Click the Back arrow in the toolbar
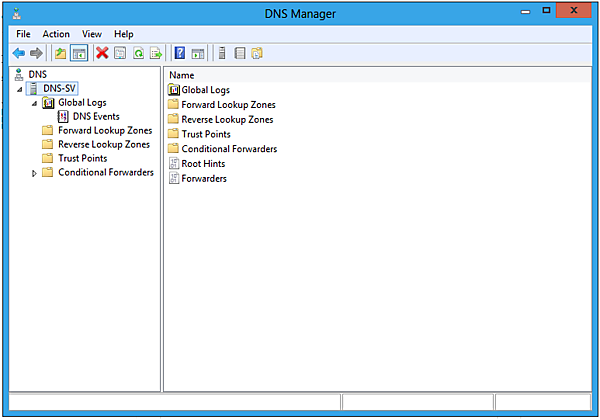 click(18, 53)
